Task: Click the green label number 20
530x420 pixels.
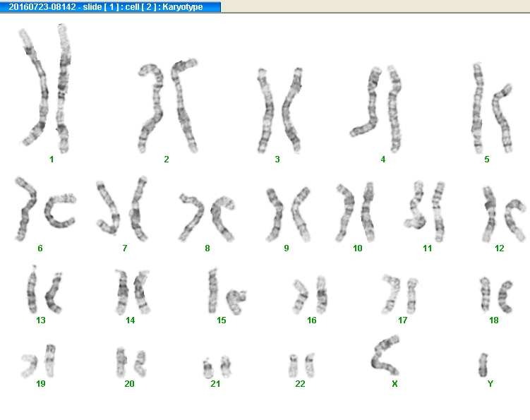Action: (x=129, y=383)
